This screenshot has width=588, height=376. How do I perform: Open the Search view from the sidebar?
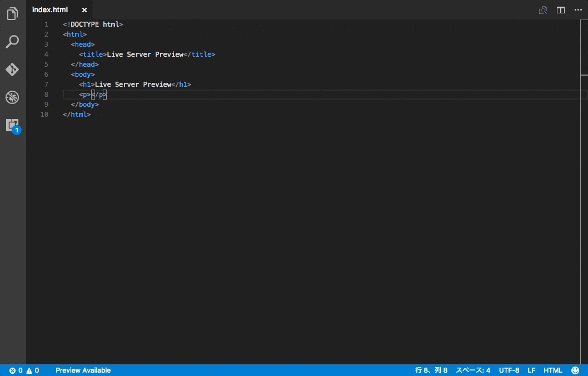(12, 42)
